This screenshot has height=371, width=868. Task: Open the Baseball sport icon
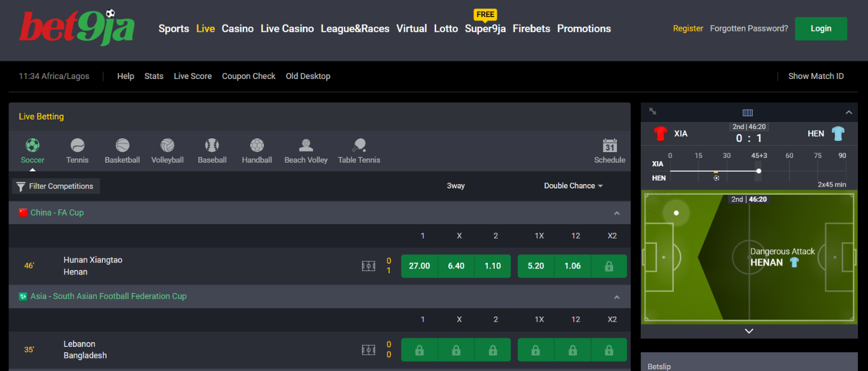tap(212, 145)
